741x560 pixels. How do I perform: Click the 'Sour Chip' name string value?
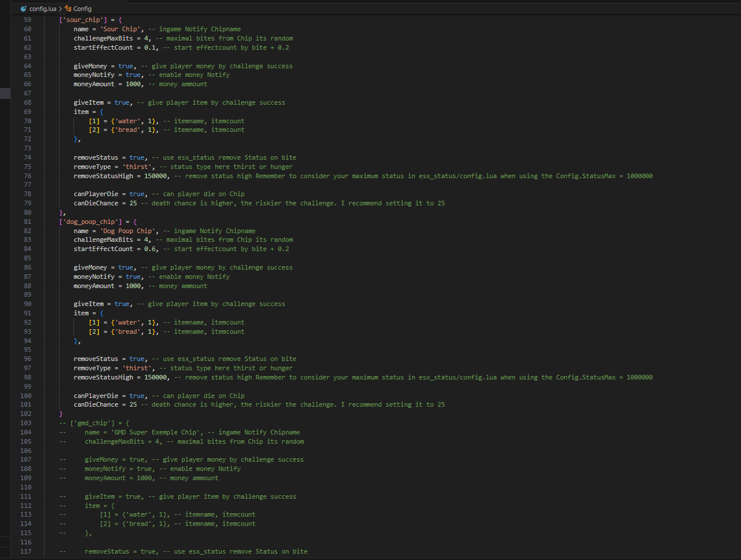pyautogui.click(x=120, y=29)
